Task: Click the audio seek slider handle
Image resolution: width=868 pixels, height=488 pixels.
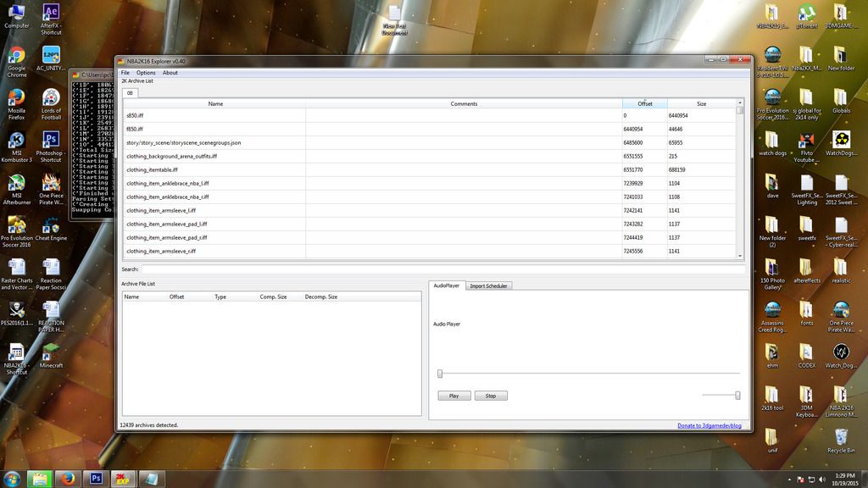Action: (x=440, y=374)
